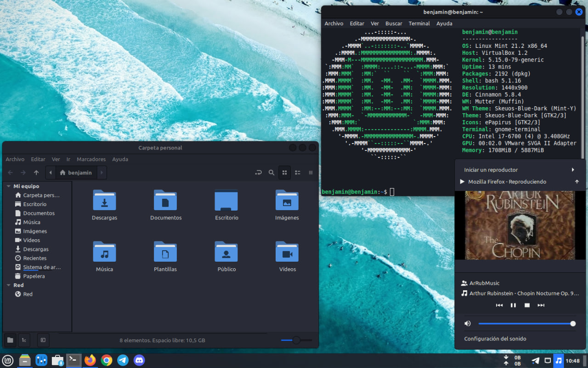The width and height of the screenshot is (588, 368).
Task: Open 'Configuración del sonido'
Action: coord(495,339)
